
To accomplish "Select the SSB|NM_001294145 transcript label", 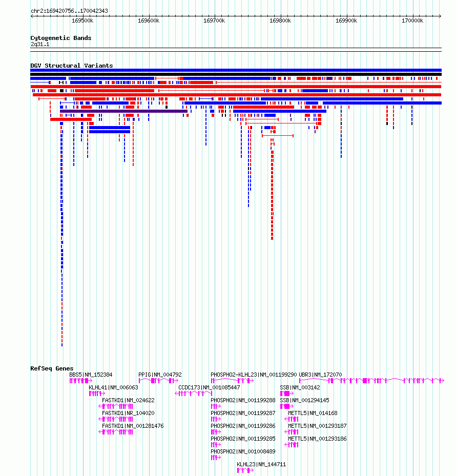I will click(x=304, y=400).
